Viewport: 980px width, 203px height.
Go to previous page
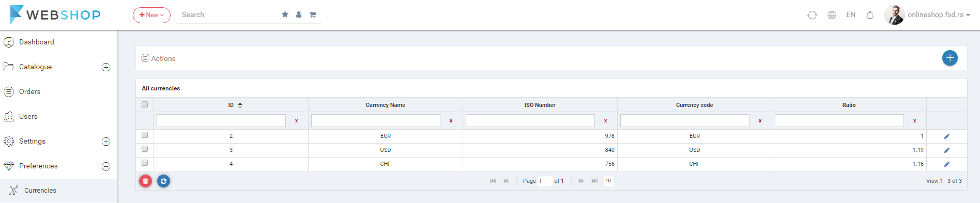pos(506,181)
